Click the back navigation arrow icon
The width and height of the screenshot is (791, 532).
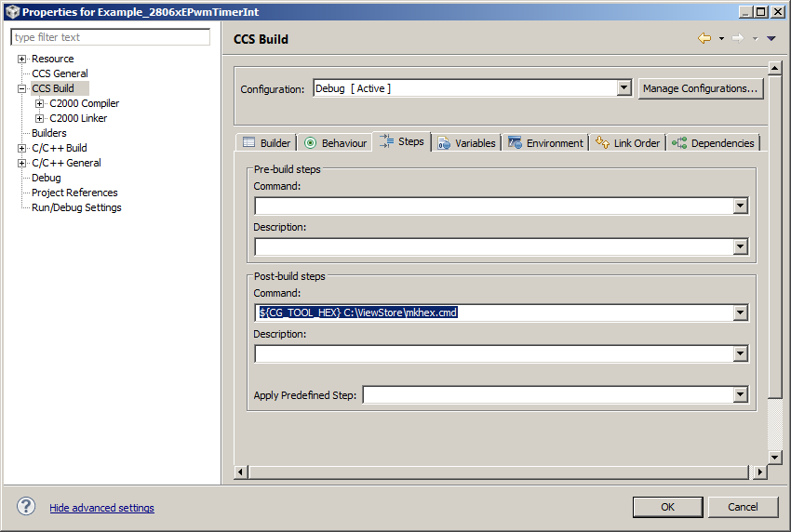704,38
